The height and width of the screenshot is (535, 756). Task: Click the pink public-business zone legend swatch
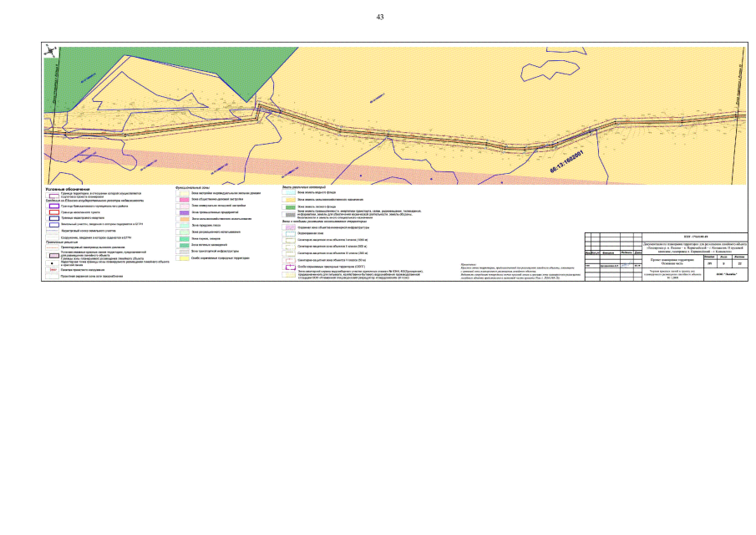pyautogui.click(x=183, y=201)
